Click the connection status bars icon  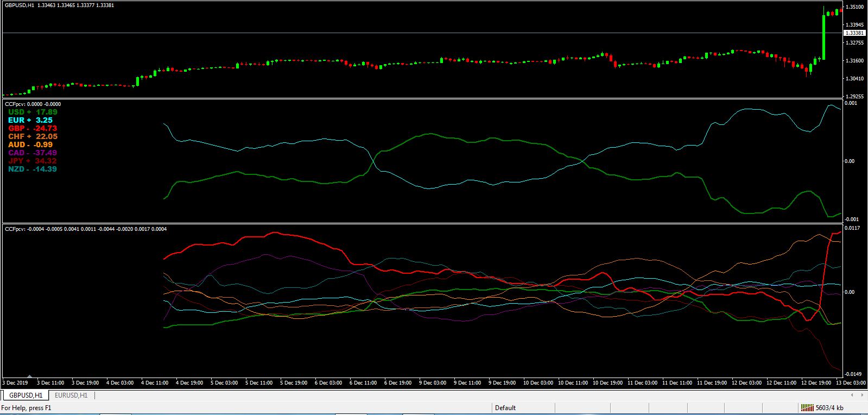click(807, 407)
